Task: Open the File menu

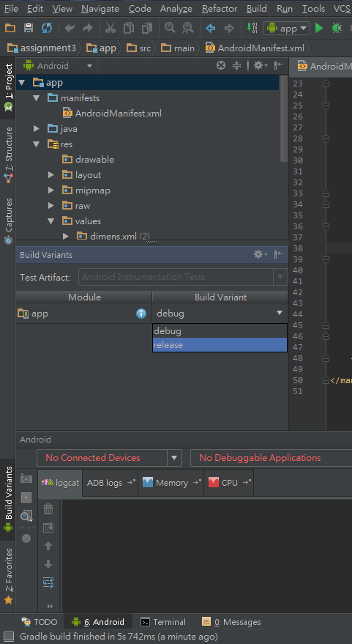Action: coord(11,8)
